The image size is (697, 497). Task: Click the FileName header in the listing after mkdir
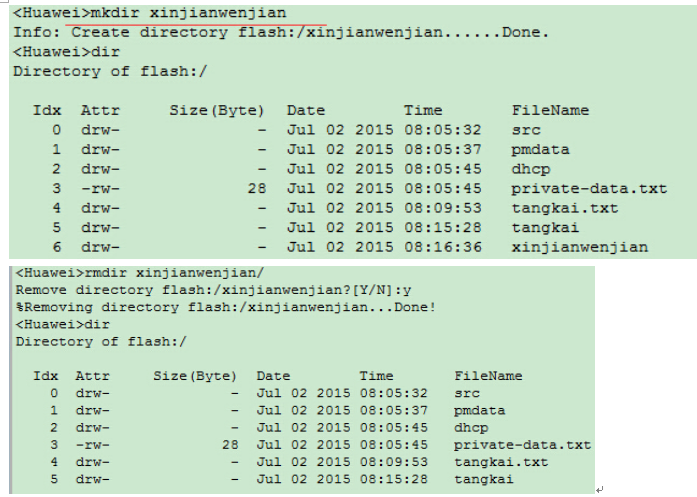[550, 110]
